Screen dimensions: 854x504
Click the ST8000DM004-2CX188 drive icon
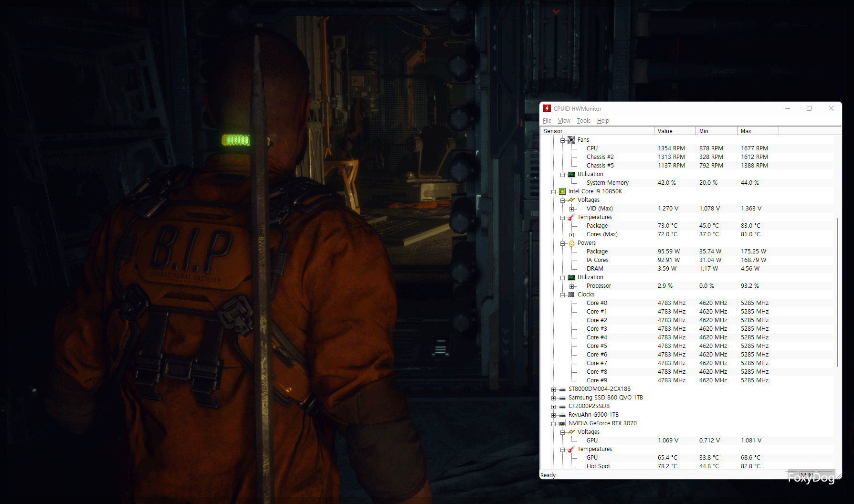562,389
